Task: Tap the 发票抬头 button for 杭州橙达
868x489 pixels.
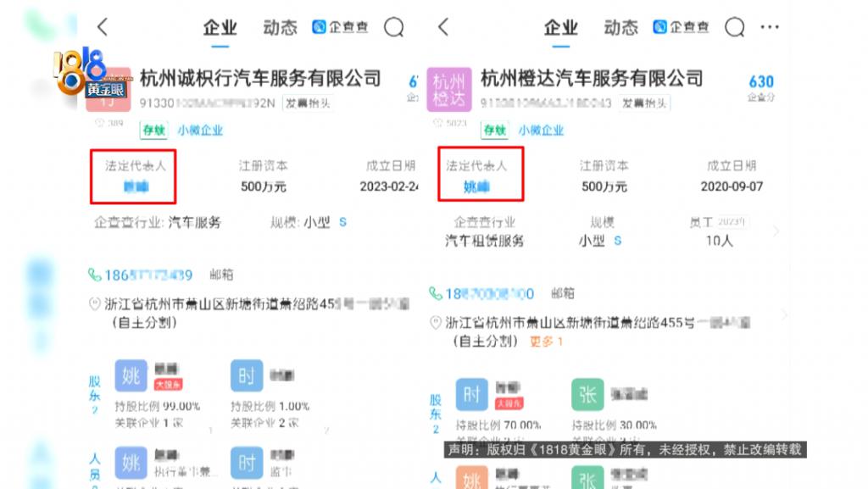Action: pos(644,103)
